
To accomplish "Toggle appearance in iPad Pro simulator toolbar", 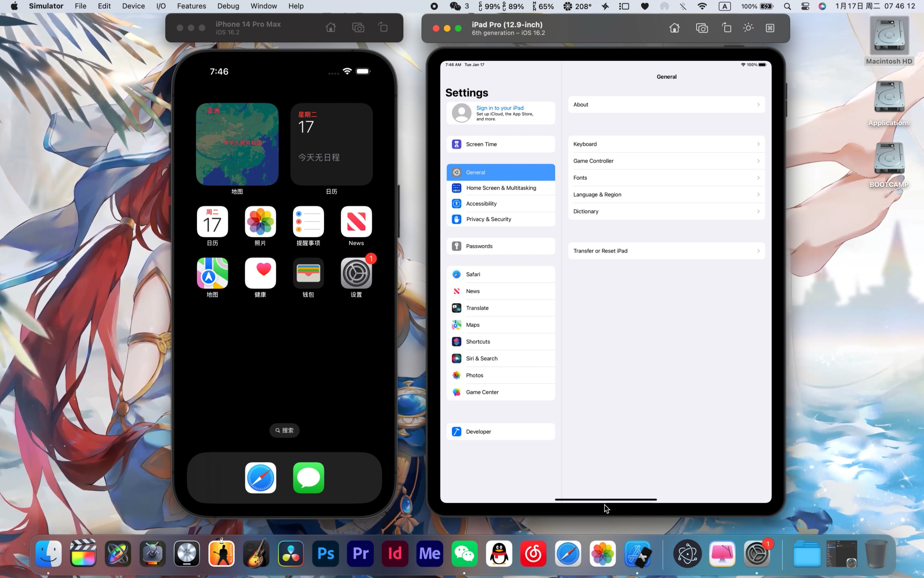I will click(x=748, y=28).
